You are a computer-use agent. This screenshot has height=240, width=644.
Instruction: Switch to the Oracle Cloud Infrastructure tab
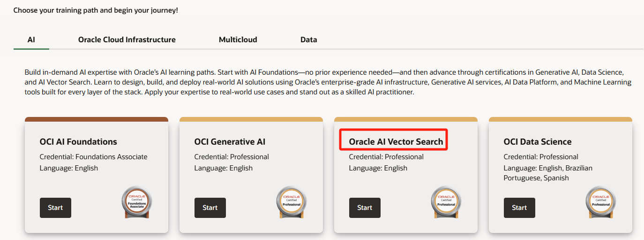(127, 40)
